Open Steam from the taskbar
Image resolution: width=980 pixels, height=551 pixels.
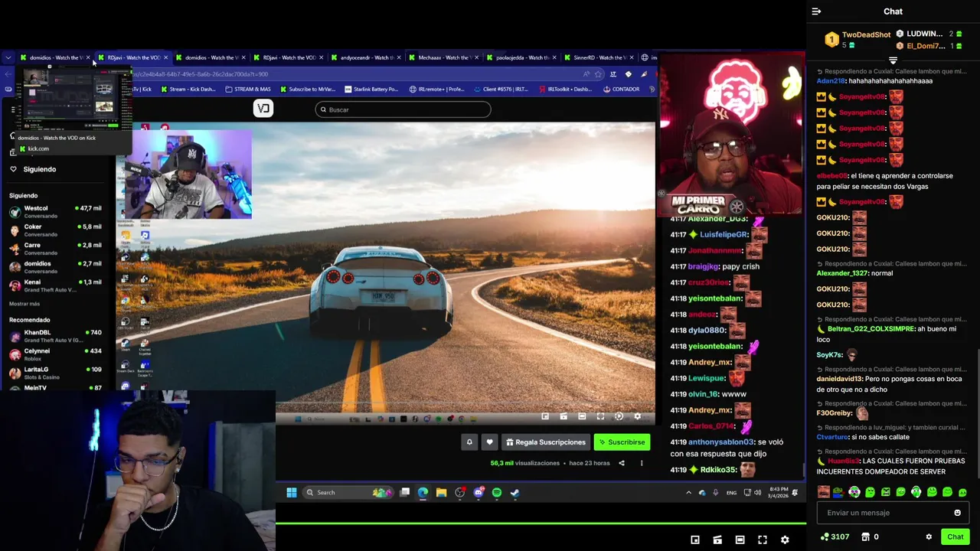click(515, 492)
